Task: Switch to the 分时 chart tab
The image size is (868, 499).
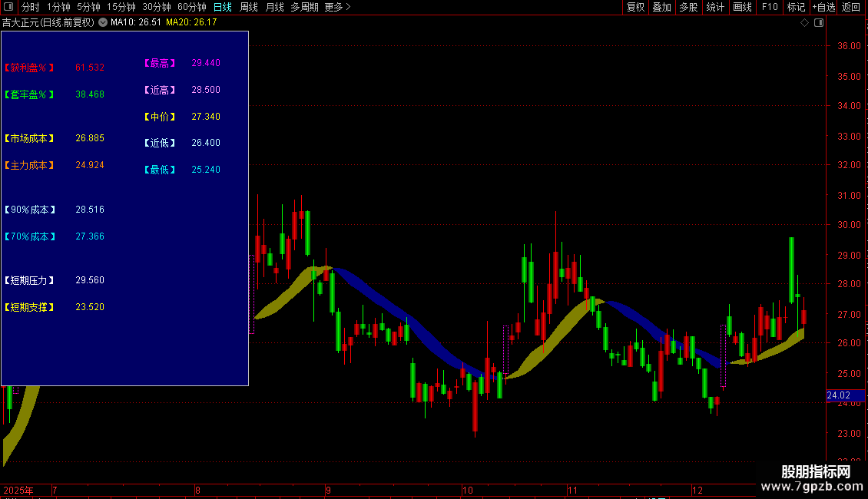Action: 31,7
